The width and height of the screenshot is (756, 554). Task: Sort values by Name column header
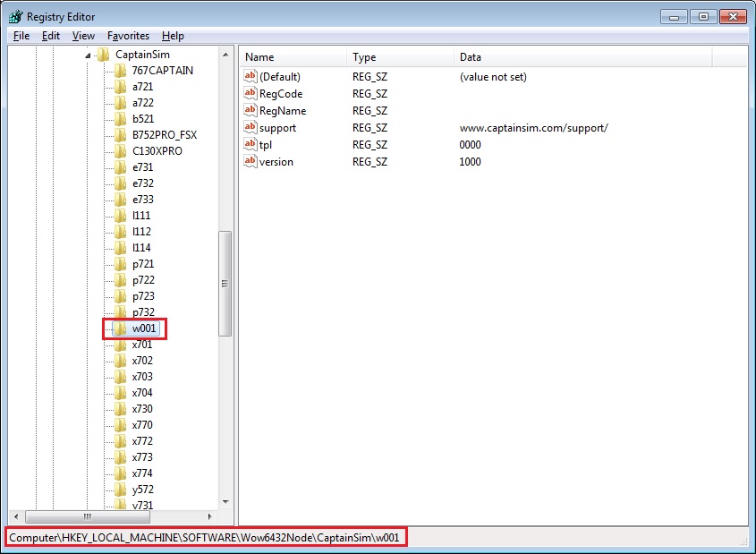293,57
